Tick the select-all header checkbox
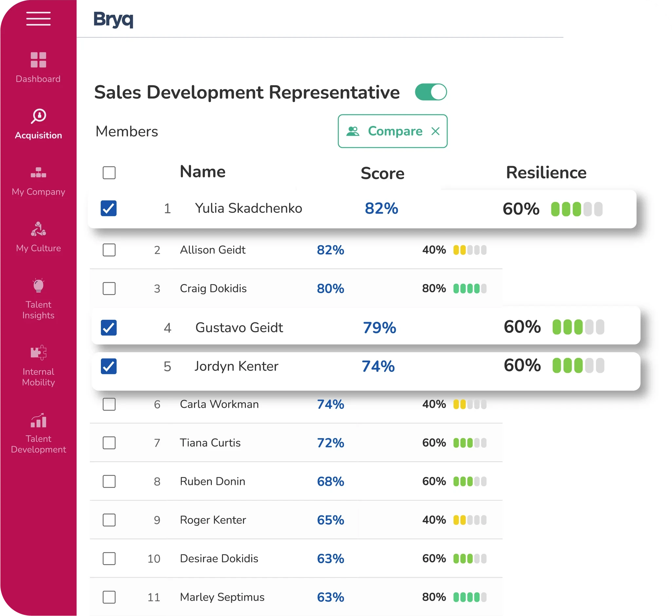The image size is (672, 616). 109,173
